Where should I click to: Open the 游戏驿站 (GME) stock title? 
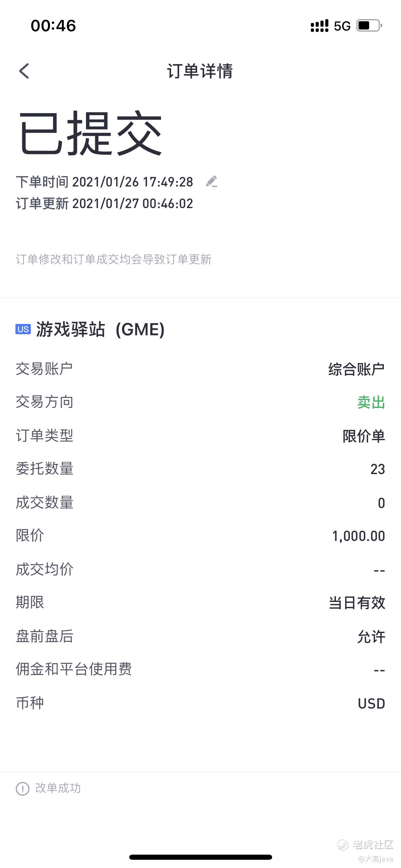coord(100,329)
